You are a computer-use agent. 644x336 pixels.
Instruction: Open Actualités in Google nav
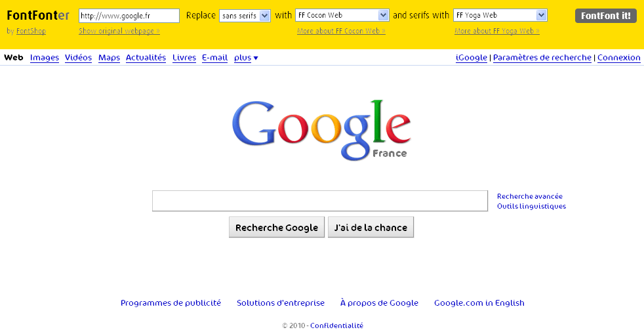click(146, 58)
